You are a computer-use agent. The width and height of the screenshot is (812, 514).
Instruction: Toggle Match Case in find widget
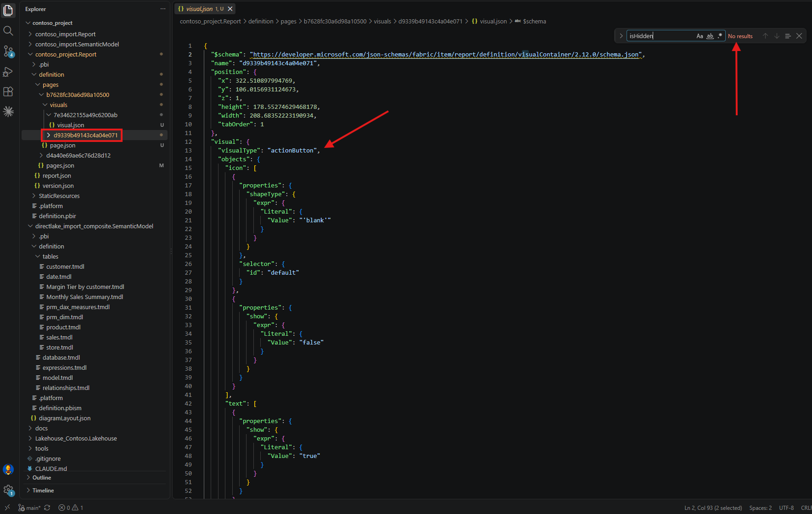pyautogui.click(x=700, y=36)
